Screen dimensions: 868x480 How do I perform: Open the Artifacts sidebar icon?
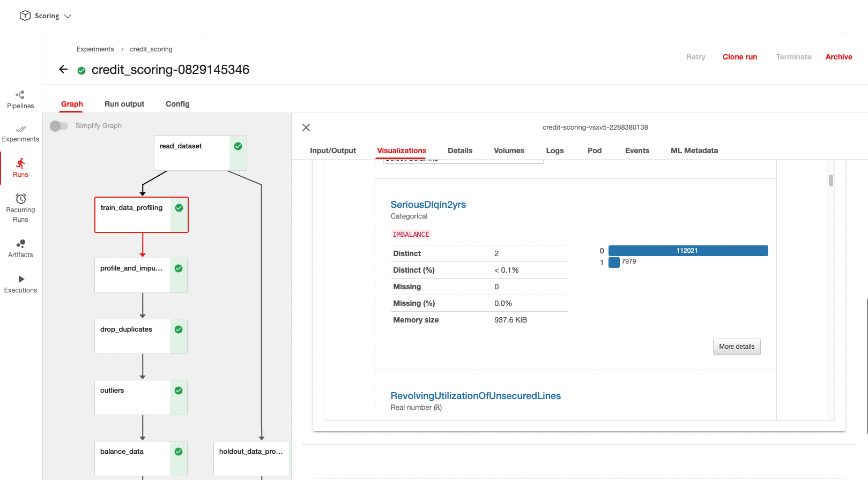pyautogui.click(x=20, y=244)
